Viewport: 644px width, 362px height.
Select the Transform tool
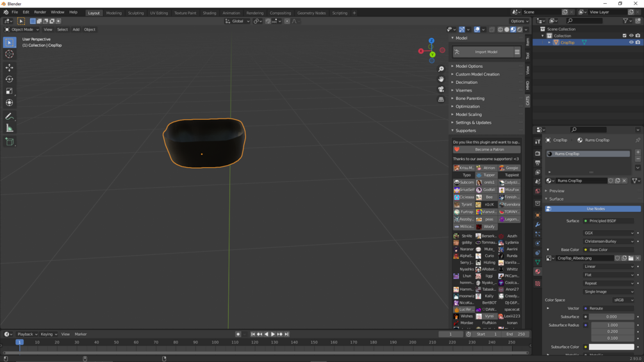[10, 103]
